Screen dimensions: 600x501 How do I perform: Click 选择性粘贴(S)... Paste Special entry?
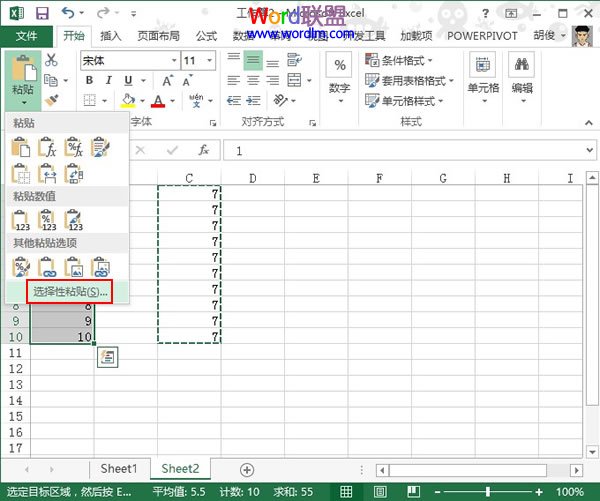(70, 292)
